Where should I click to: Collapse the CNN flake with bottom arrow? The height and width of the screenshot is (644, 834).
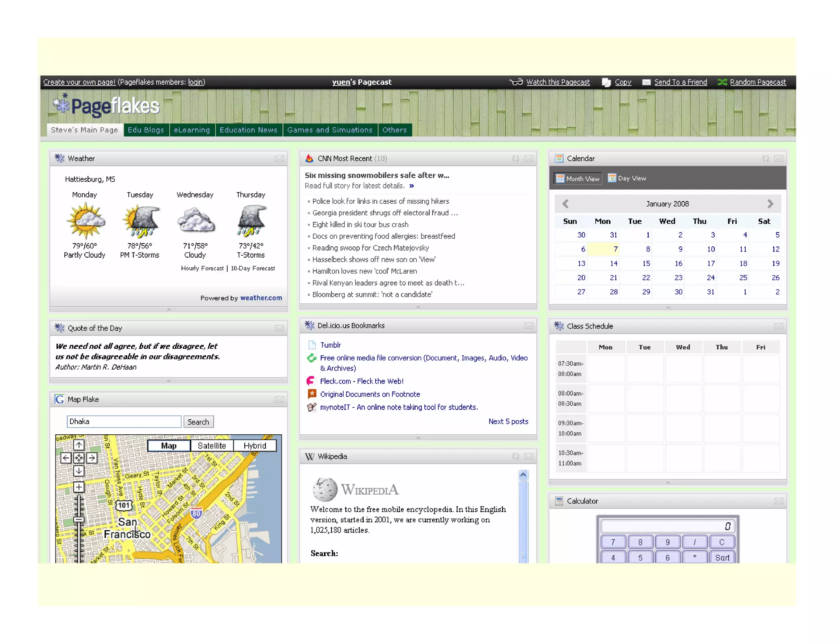(418, 307)
